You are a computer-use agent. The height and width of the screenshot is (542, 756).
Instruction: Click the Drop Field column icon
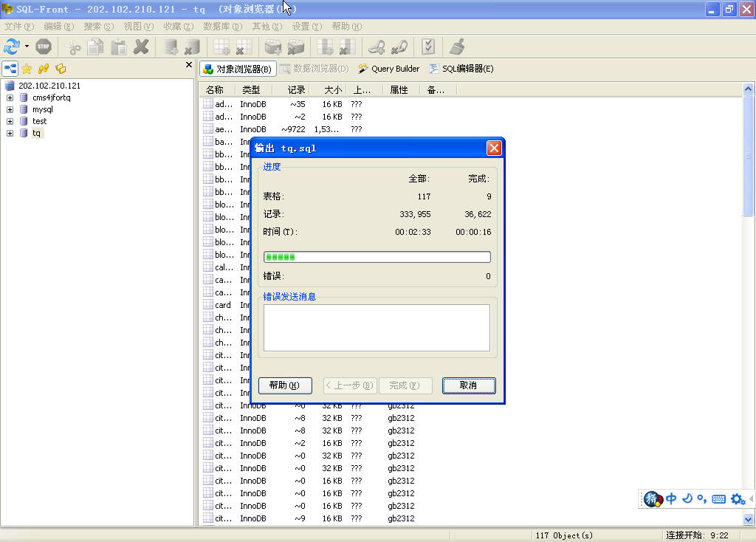(x=347, y=47)
